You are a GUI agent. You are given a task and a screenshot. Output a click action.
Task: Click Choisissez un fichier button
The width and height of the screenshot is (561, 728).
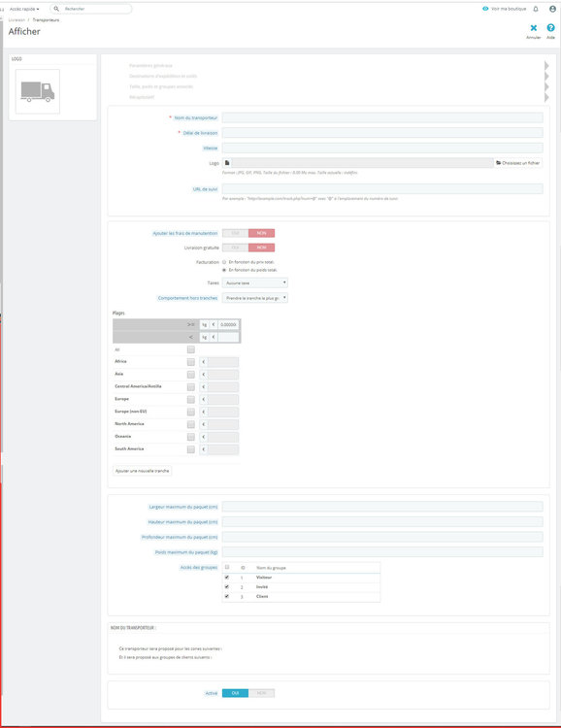click(518, 163)
